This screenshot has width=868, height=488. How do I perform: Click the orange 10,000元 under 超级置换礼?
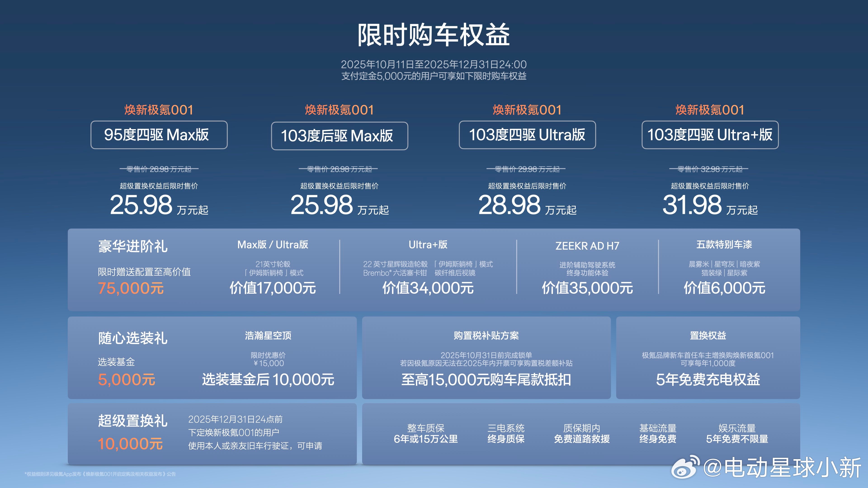[130, 444]
